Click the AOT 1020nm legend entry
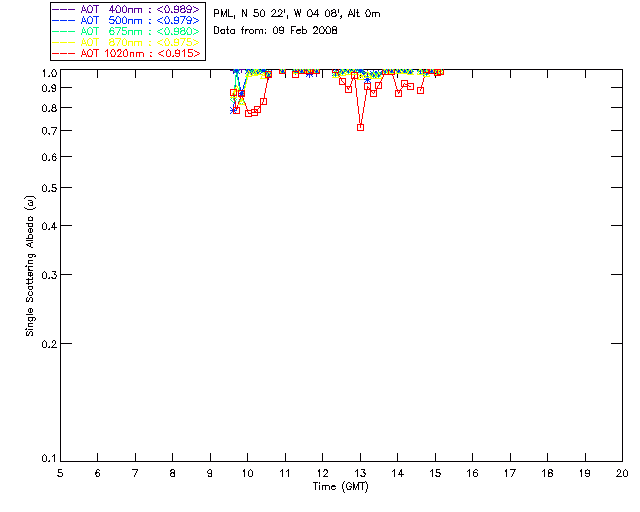This screenshot has height=512, width=640. pos(127,53)
